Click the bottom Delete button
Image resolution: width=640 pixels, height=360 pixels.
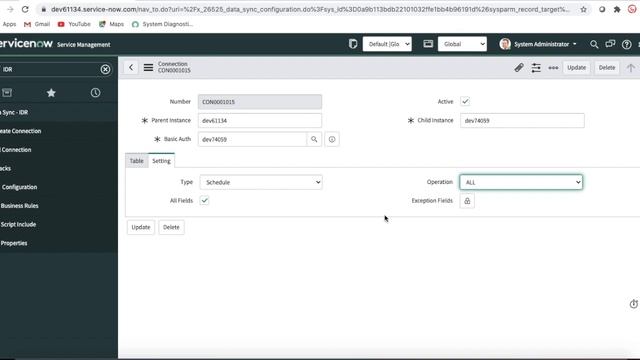pyautogui.click(x=171, y=227)
